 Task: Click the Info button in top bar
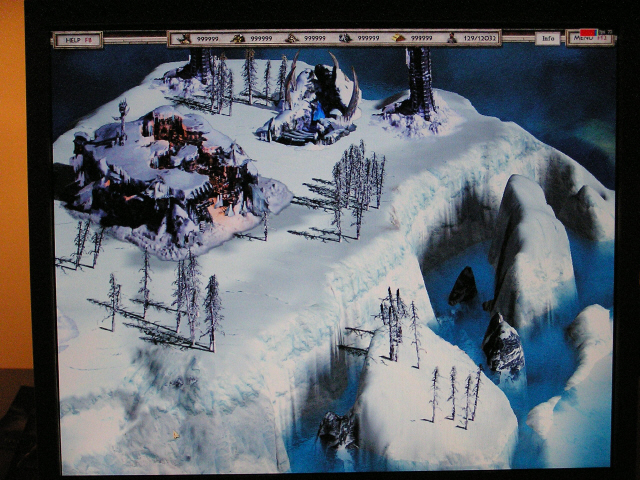[x=547, y=38]
